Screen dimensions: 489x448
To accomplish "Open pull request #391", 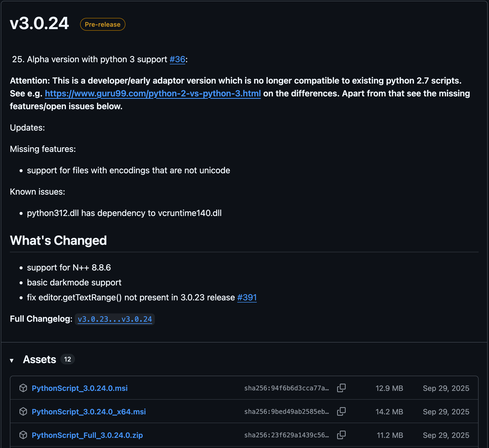I will tap(247, 297).
